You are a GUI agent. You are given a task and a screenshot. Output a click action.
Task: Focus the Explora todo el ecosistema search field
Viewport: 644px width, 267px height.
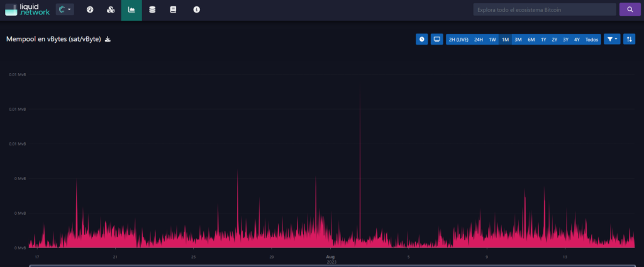click(x=545, y=9)
